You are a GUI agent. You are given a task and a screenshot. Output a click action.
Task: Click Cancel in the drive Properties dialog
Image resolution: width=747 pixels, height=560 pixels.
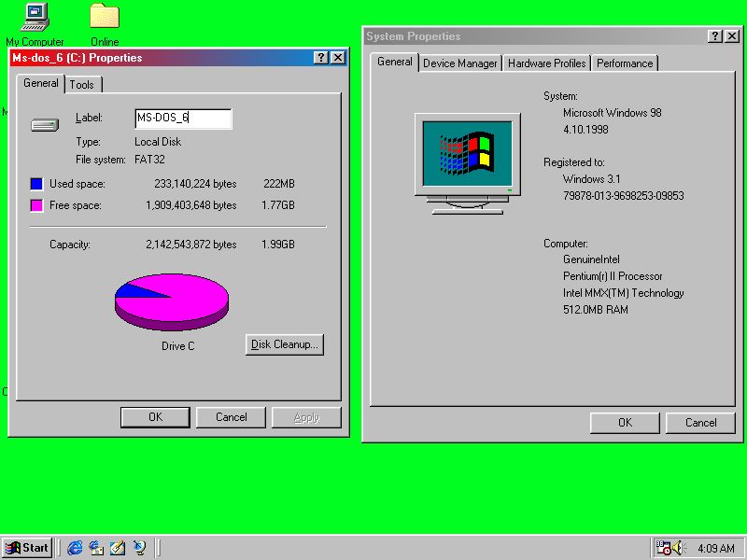click(x=231, y=417)
